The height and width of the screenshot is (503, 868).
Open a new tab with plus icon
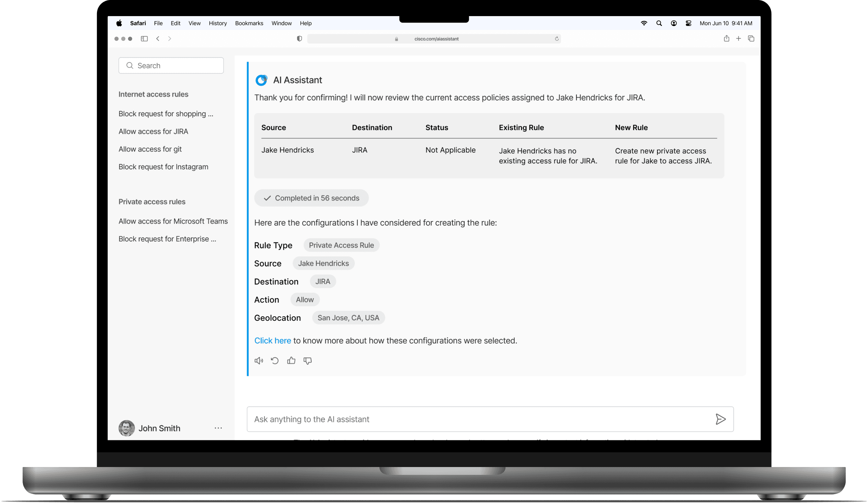click(738, 39)
